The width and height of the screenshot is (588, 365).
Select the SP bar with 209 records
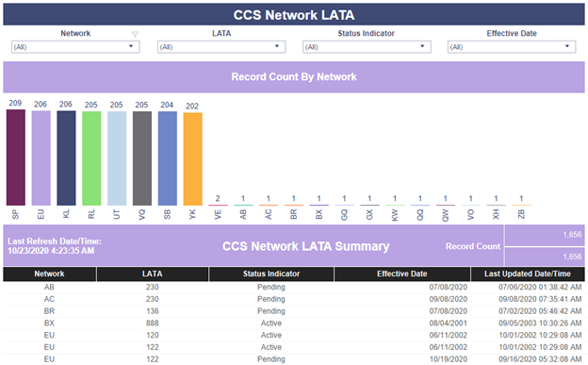tap(16, 158)
